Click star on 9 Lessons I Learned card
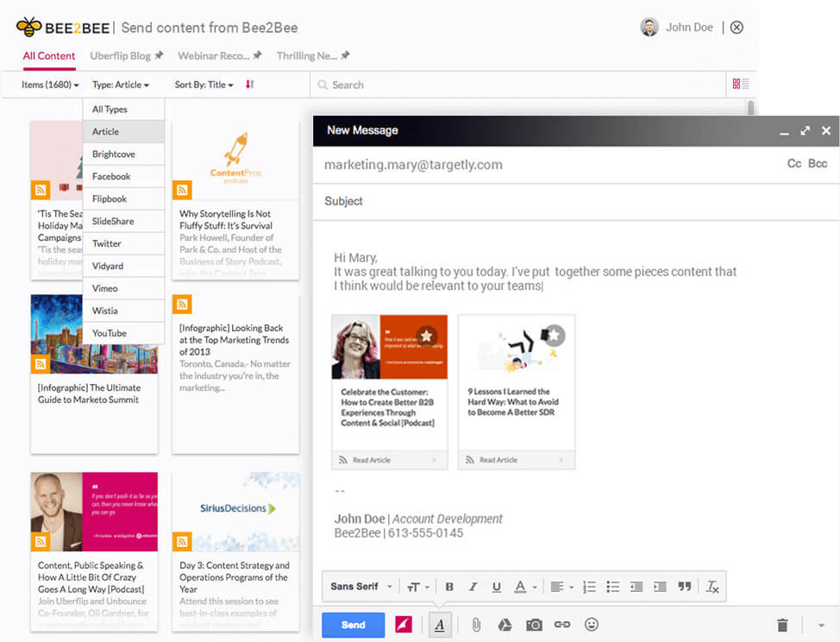This screenshot has height=642, width=840. 554,336
